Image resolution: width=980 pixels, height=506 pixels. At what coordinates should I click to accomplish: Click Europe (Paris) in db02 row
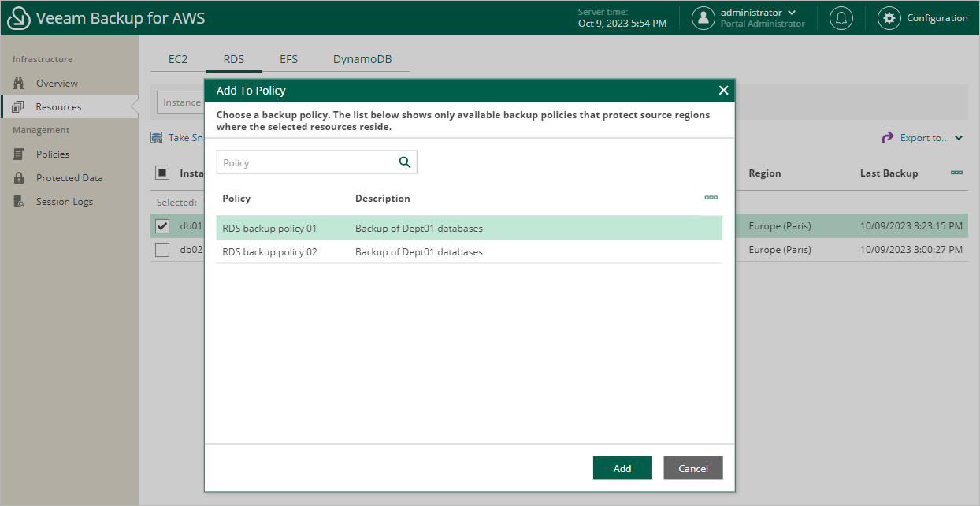(780, 250)
